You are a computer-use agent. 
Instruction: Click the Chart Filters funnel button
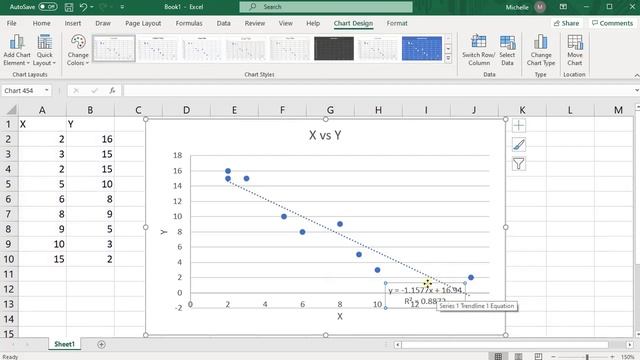pyautogui.click(x=519, y=164)
